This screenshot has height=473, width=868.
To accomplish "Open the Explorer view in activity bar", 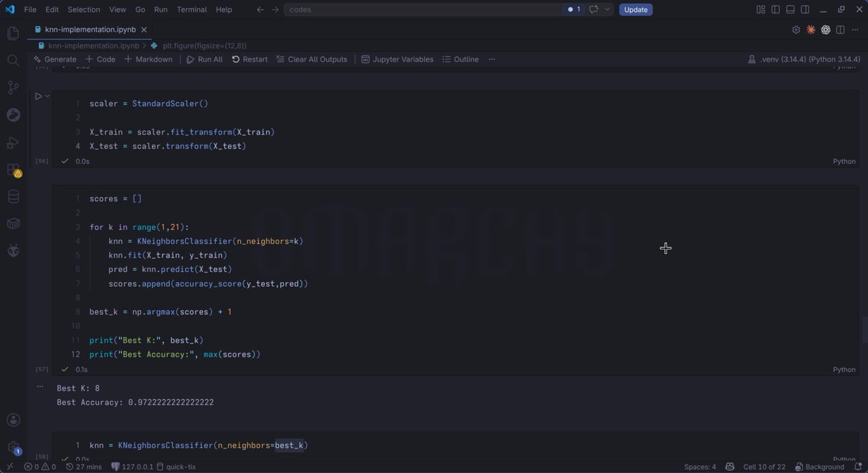I will tap(13, 33).
